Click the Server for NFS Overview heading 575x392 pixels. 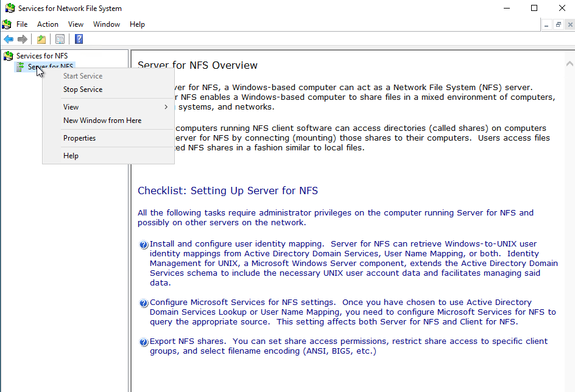click(x=197, y=65)
